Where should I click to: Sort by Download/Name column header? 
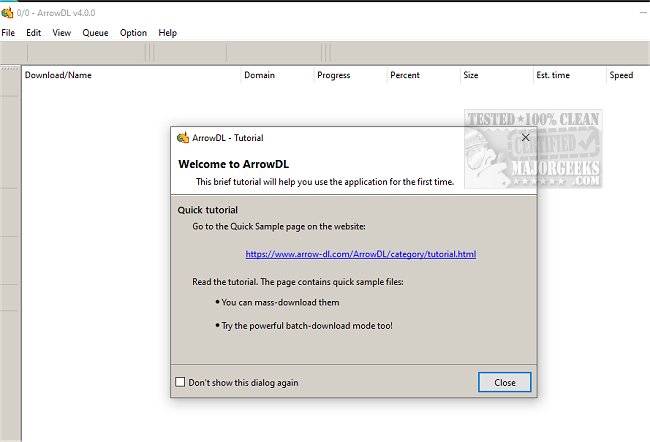tap(131, 75)
